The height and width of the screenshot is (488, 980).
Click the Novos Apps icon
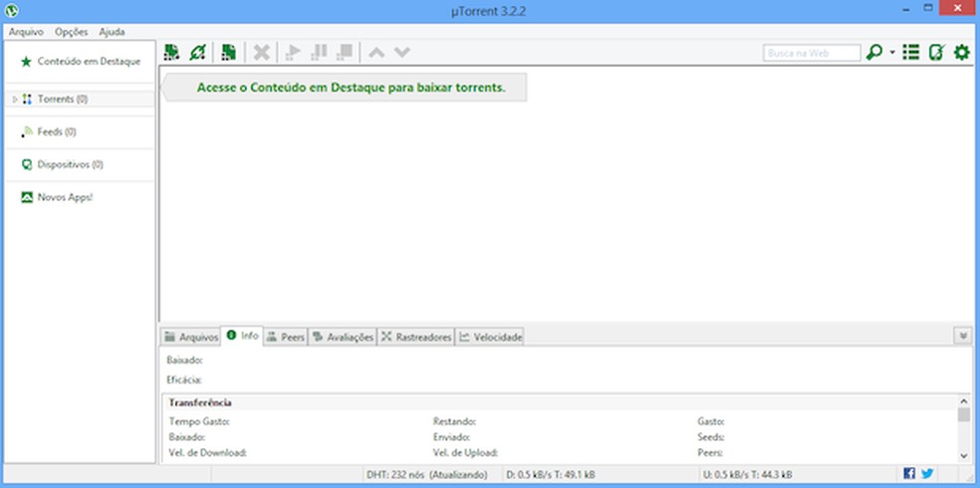(26, 197)
